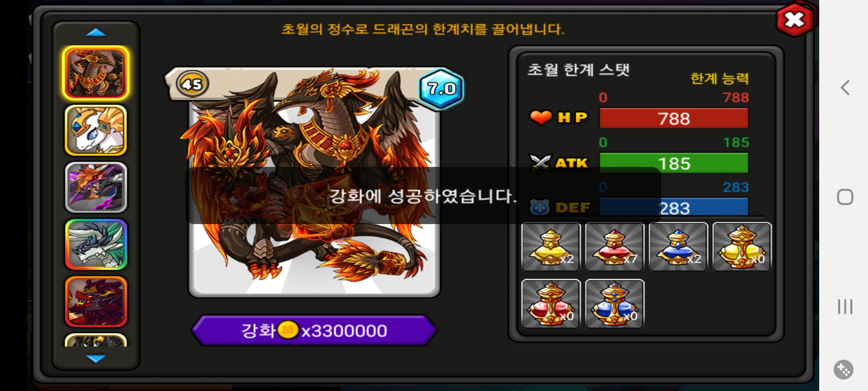Choose the white unicorn dragon in list
This screenshot has width=868, height=391.
[96, 130]
